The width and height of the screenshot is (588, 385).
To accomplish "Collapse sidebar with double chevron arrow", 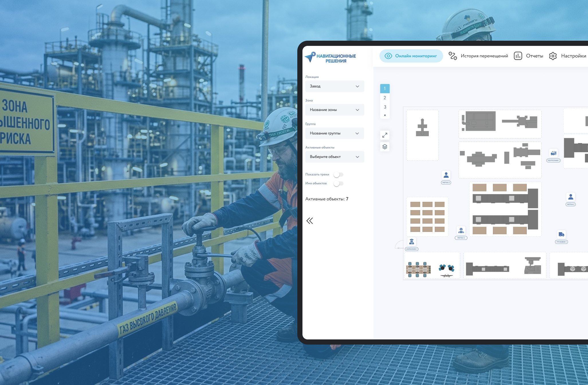I will (x=310, y=221).
